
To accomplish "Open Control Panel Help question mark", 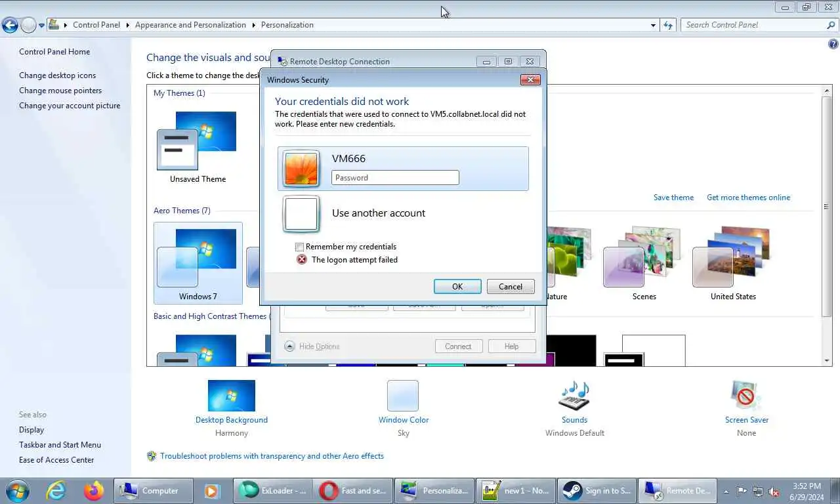I will pyautogui.click(x=833, y=45).
